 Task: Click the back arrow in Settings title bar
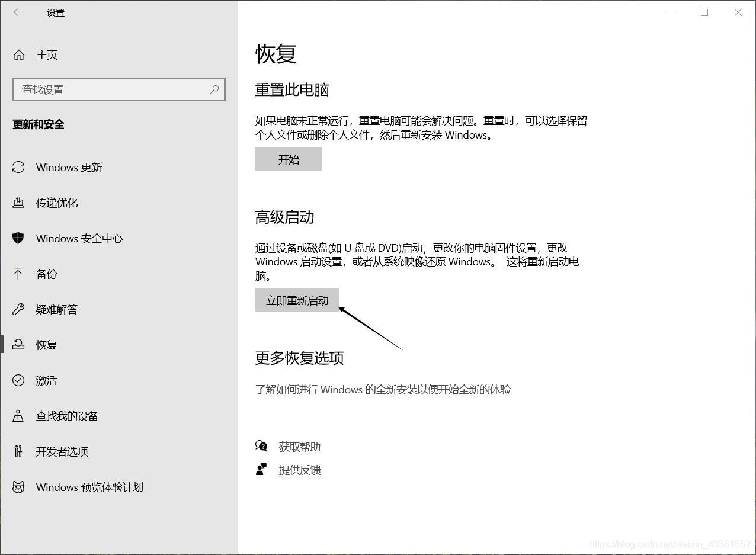[18, 12]
